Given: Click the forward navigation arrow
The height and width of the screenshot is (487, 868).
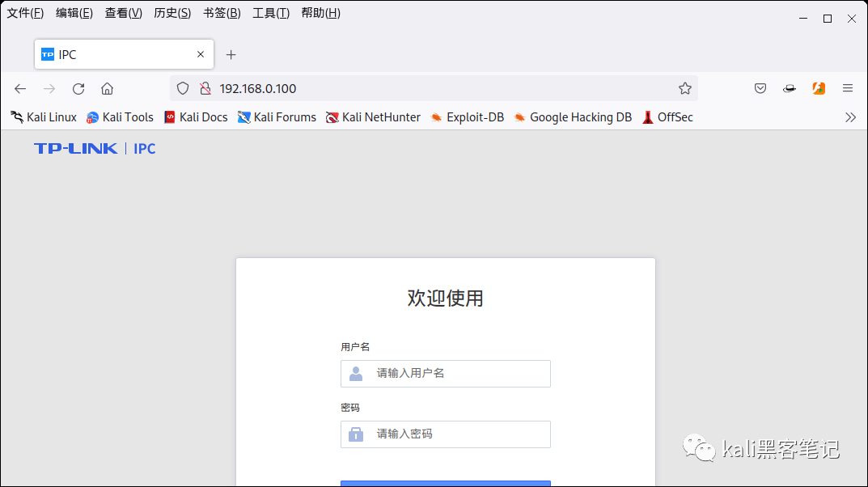Looking at the screenshot, I should tap(49, 88).
